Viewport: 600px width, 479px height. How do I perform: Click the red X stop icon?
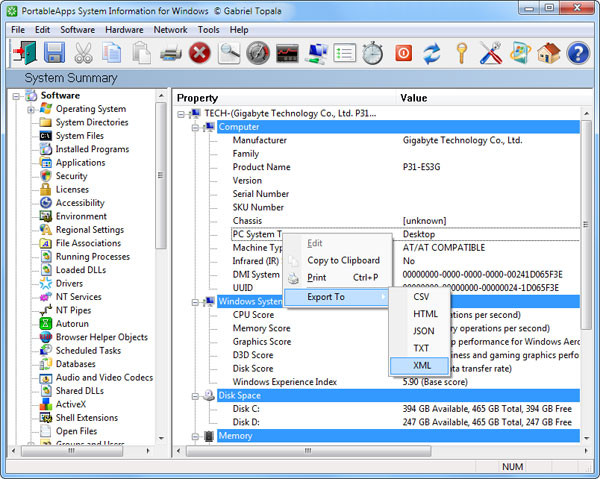pos(199,52)
